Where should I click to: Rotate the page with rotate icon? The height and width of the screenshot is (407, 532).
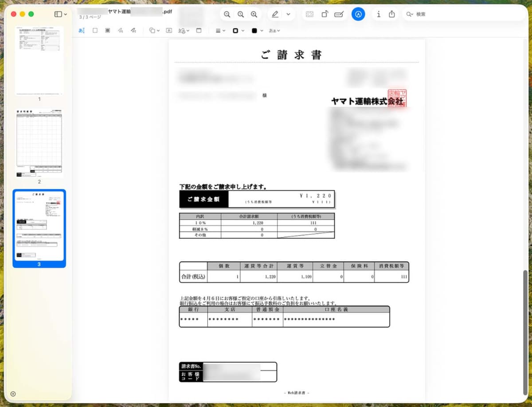pyautogui.click(x=325, y=14)
